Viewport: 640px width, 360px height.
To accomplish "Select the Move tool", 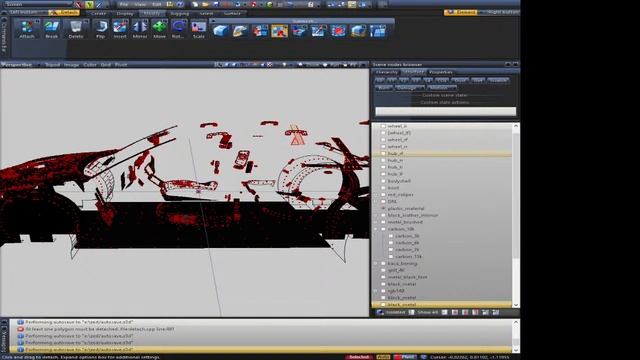I will point(160,29).
